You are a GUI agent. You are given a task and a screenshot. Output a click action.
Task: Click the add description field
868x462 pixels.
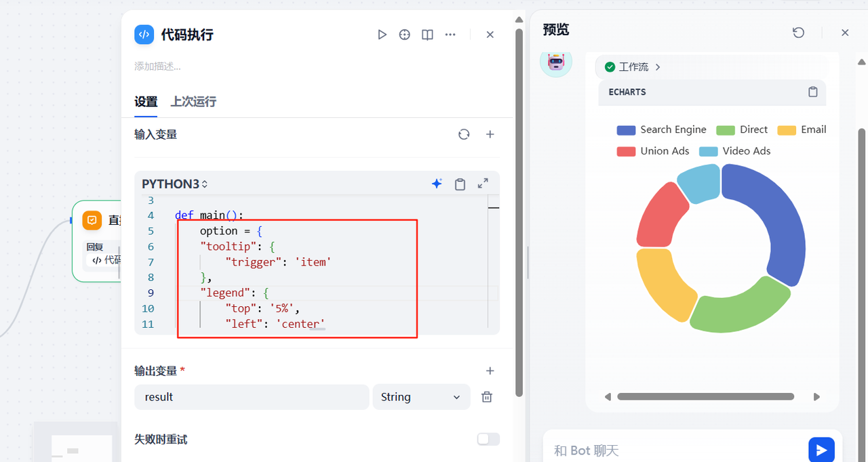coord(157,66)
